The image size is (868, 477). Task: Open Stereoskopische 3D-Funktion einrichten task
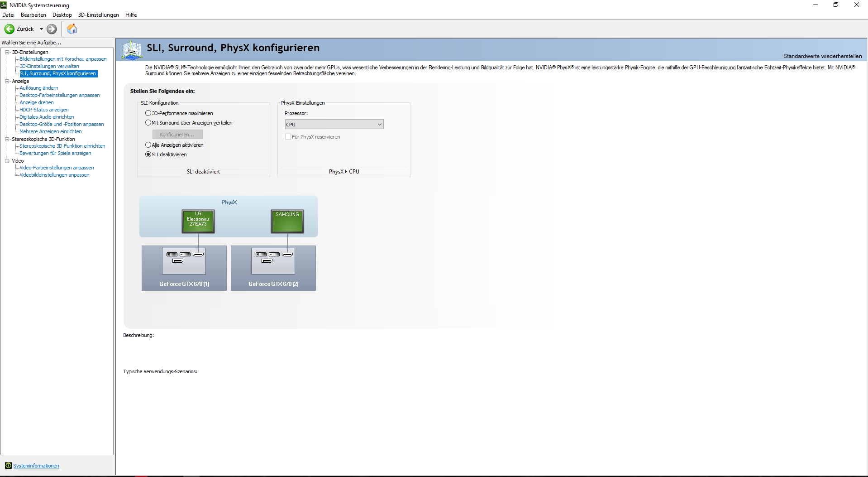(x=62, y=146)
